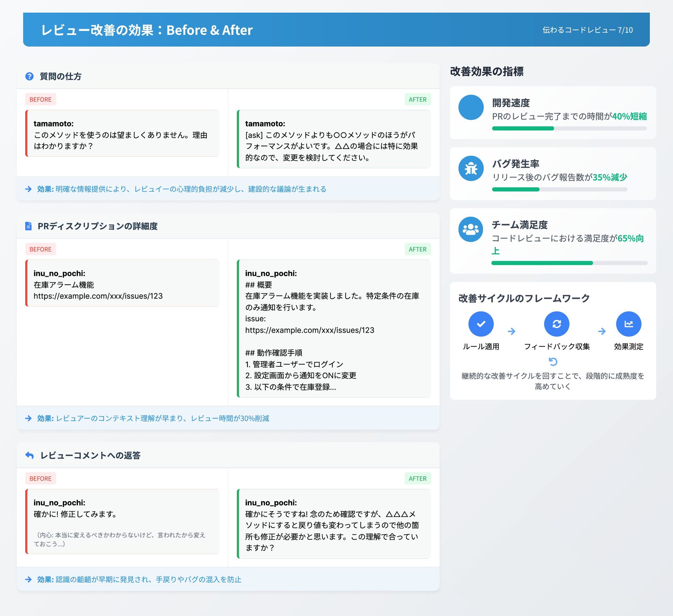This screenshot has height=616, width=673.
Task: Click the sync icon above フィードバック収集
Action: pyautogui.click(x=557, y=324)
